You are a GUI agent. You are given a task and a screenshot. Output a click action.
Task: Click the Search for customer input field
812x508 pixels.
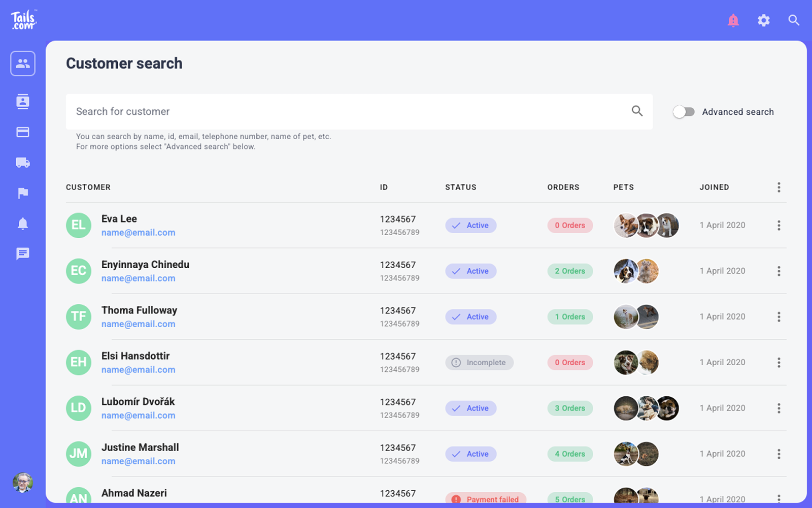pos(350,112)
